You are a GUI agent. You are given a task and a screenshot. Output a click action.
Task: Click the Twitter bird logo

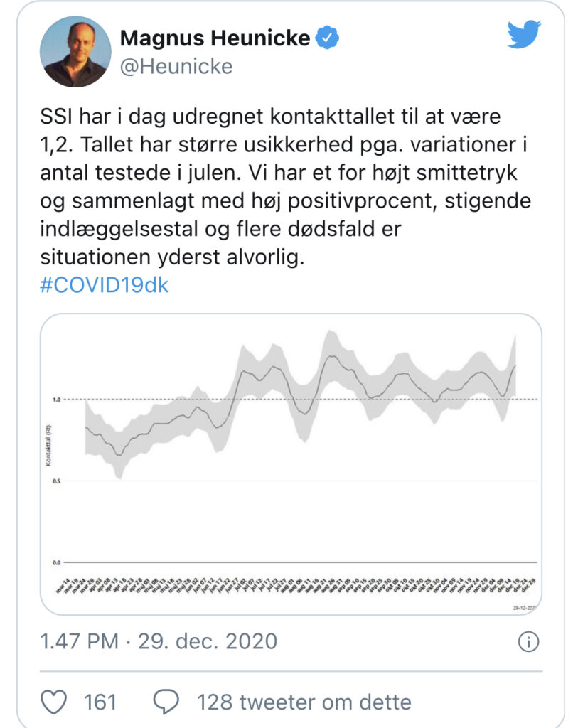[524, 34]
